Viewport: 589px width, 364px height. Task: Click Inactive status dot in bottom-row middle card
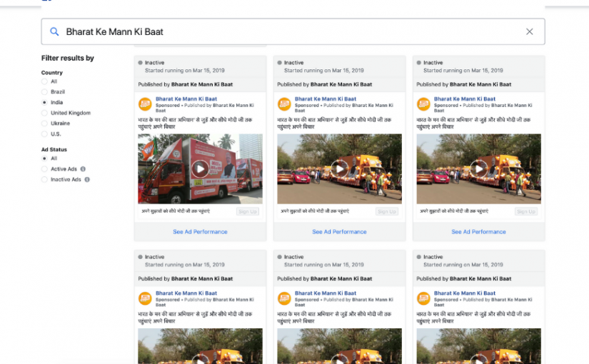point(279,257)
